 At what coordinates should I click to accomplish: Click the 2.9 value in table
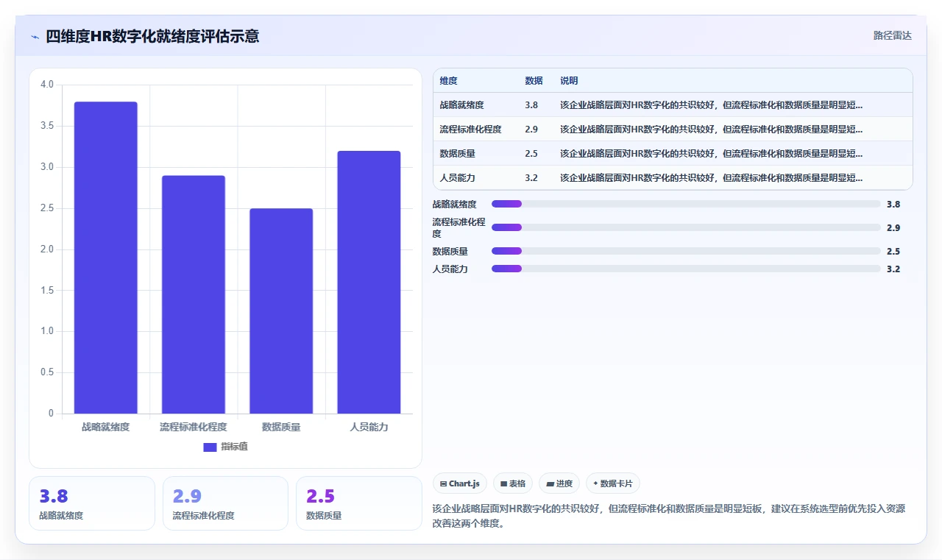531,130
